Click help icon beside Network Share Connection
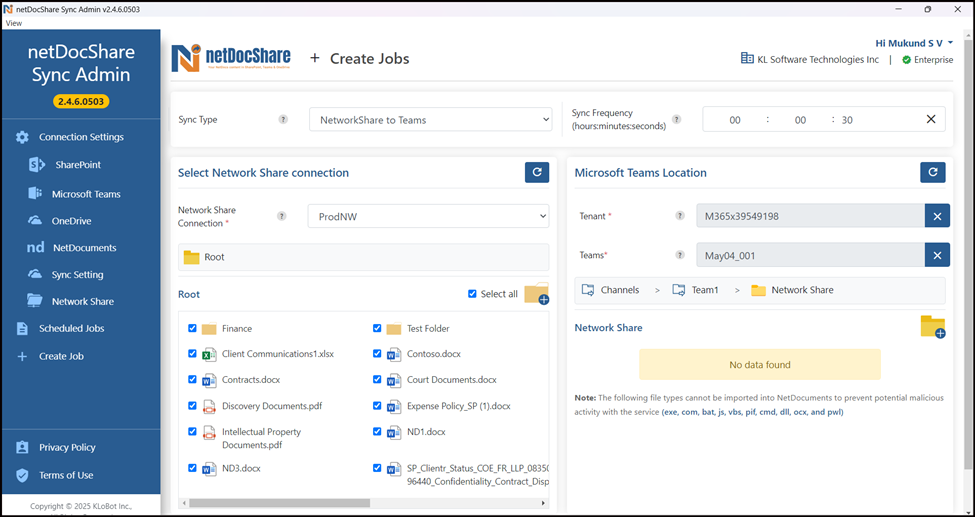This screenshot has width=975, height=517. [x=282, y=216]
